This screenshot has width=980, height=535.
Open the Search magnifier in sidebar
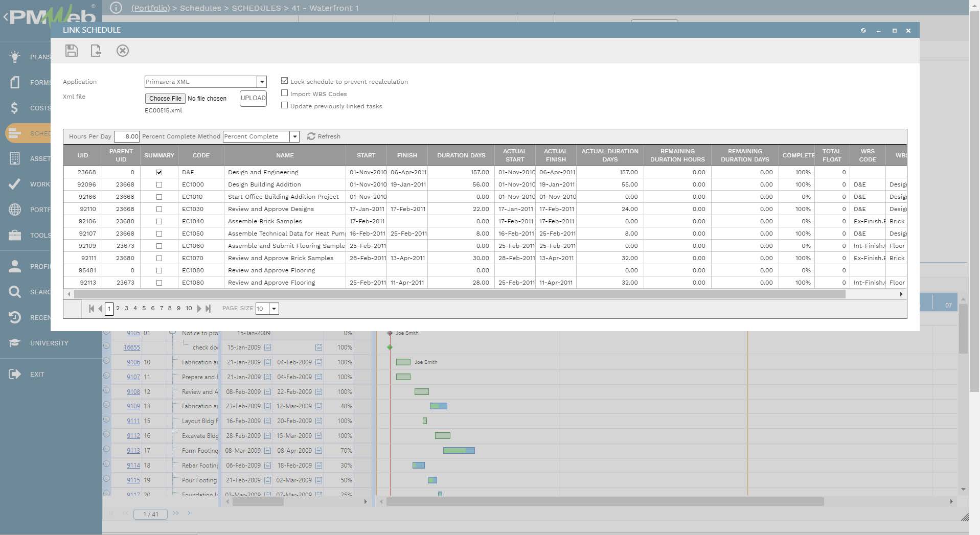click(15, 292)
